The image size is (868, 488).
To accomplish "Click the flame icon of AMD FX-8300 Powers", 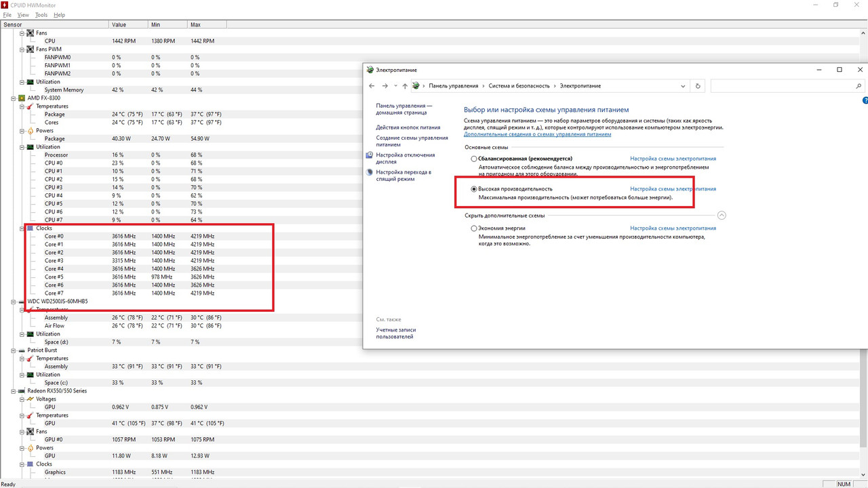I will coord(30,130).
